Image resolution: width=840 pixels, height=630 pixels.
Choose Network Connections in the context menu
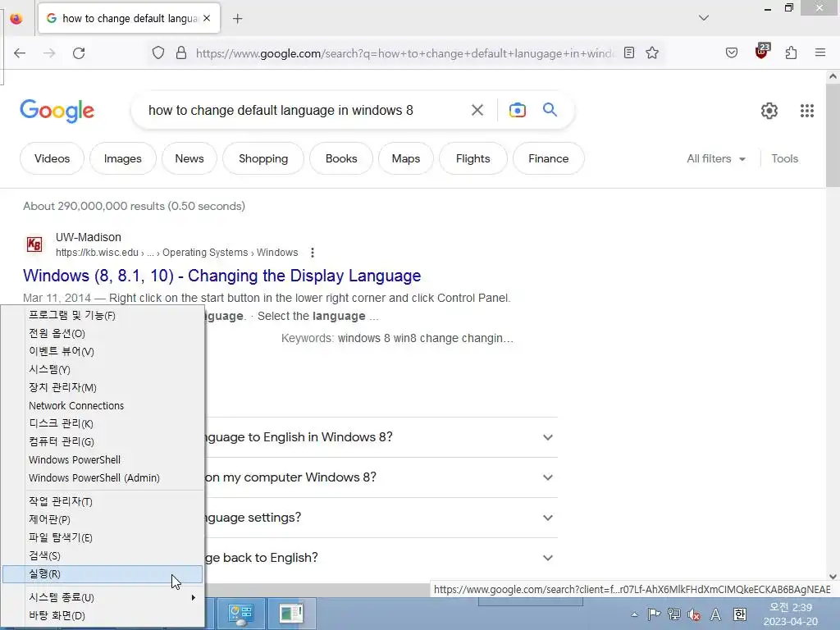tap(103, 405)
